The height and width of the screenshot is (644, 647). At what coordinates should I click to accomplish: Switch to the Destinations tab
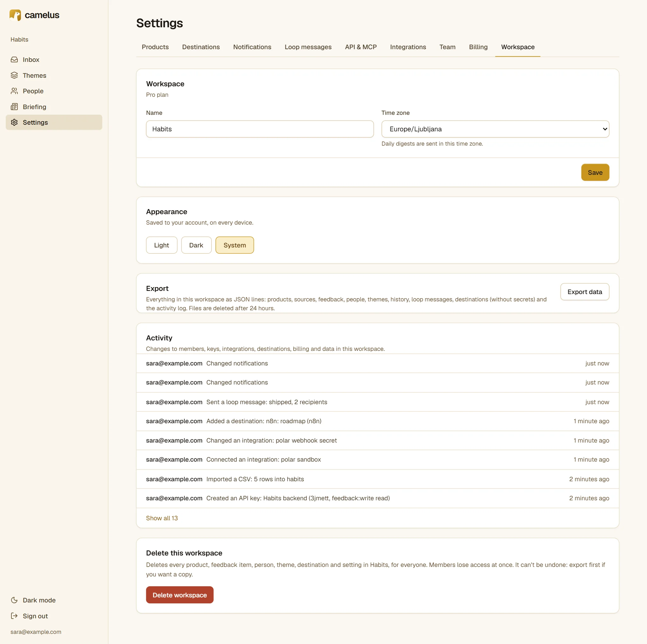point(201,47)
